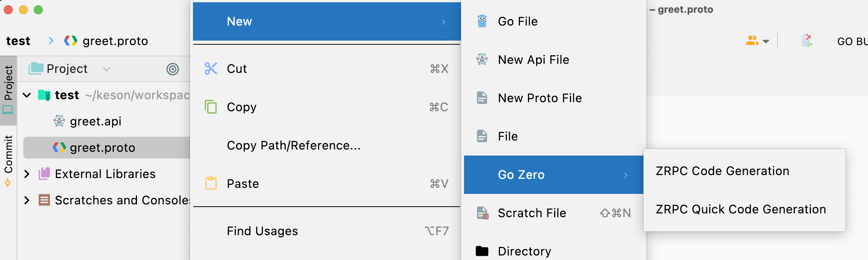Screen dimensions: 868x260
Task: Expand Scratches and Consoles node
Action: tap(27, 200)
